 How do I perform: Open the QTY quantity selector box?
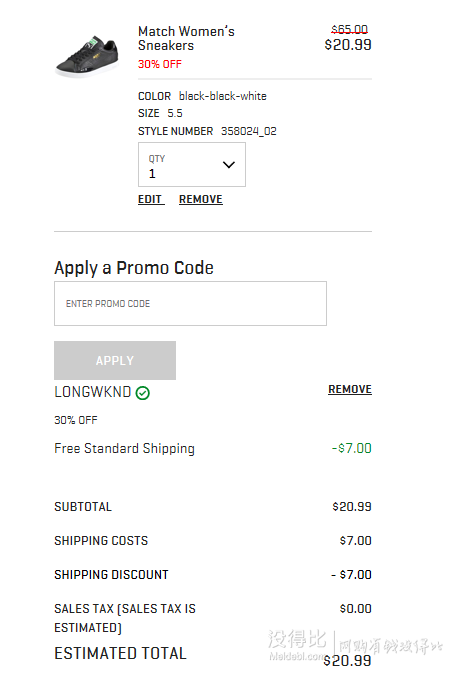click(x=192, y=165)
